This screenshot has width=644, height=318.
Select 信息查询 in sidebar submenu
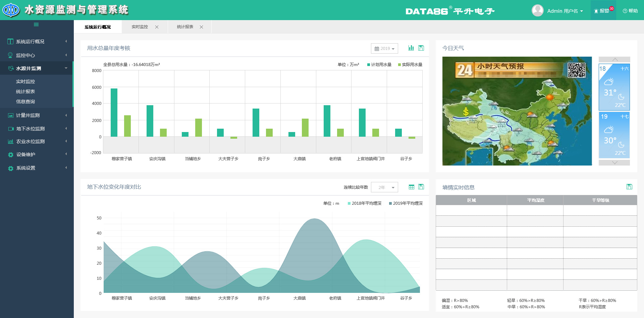[25, 102]
